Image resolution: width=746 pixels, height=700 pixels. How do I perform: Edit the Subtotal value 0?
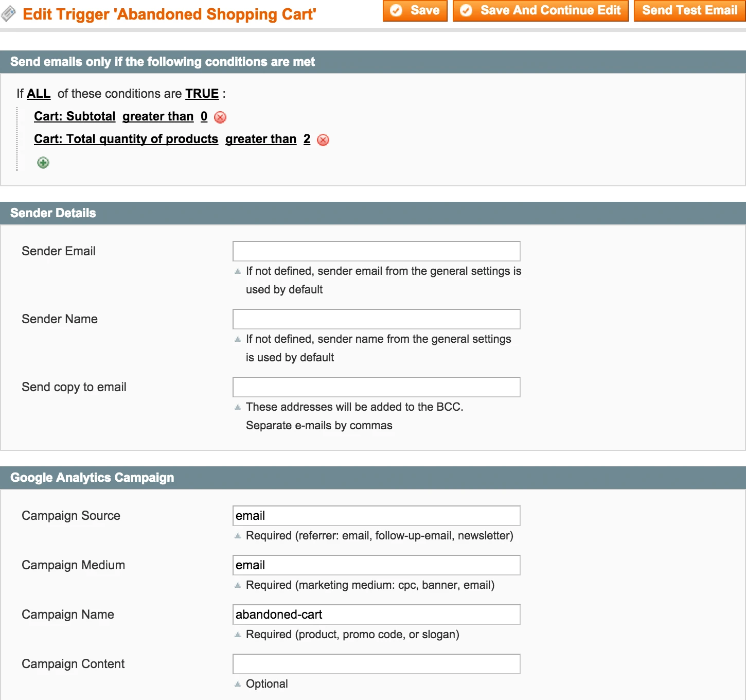click(204, 116)
